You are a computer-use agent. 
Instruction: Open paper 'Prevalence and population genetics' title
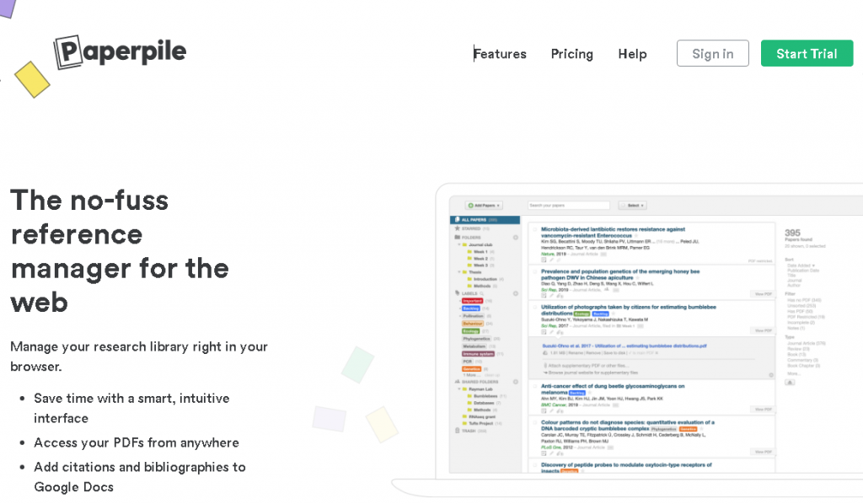[x=620, y=275]
